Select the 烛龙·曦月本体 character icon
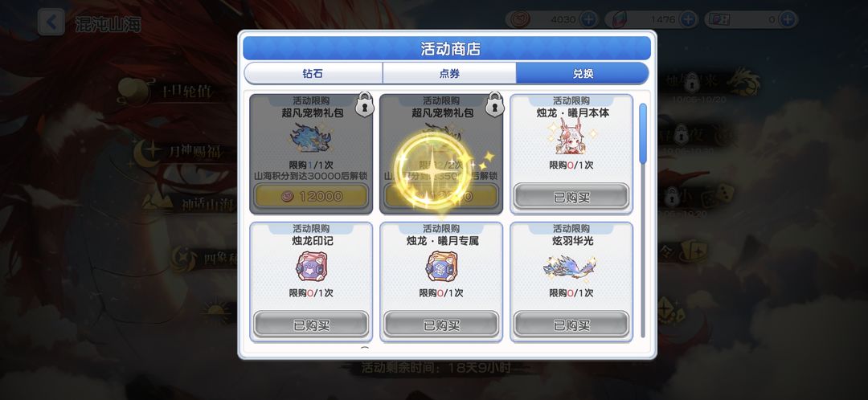Image resolution: width=868 pixels, height=400 pixels. coord(571,137)
